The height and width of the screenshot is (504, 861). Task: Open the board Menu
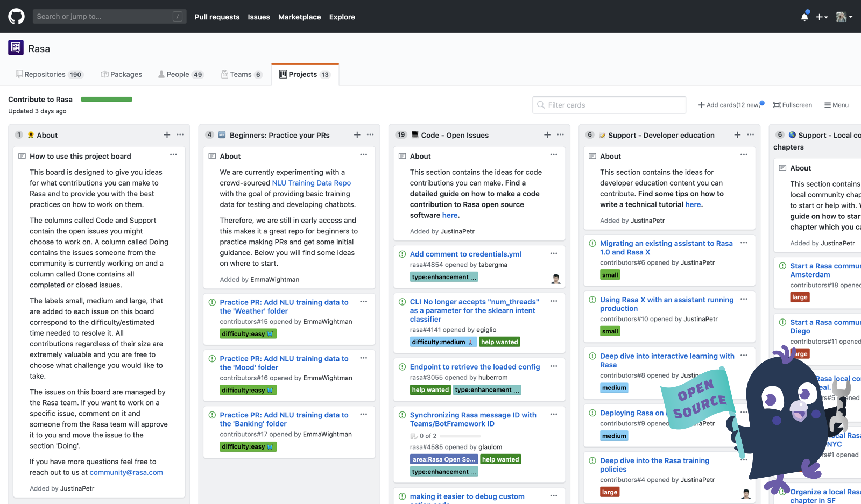click(836, 105)
